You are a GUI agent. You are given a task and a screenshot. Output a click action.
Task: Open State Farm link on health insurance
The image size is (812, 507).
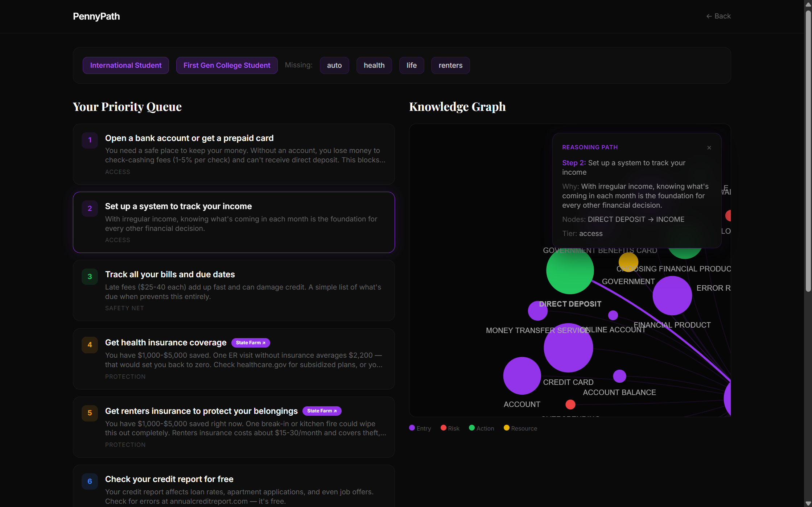[250, 342]
